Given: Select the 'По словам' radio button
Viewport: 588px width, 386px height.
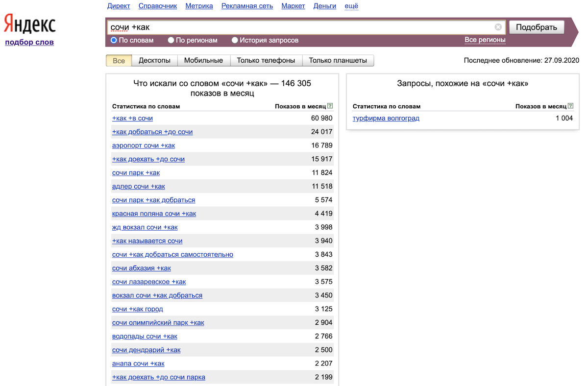Looking at the screenshot, I should tap(114, 40).
